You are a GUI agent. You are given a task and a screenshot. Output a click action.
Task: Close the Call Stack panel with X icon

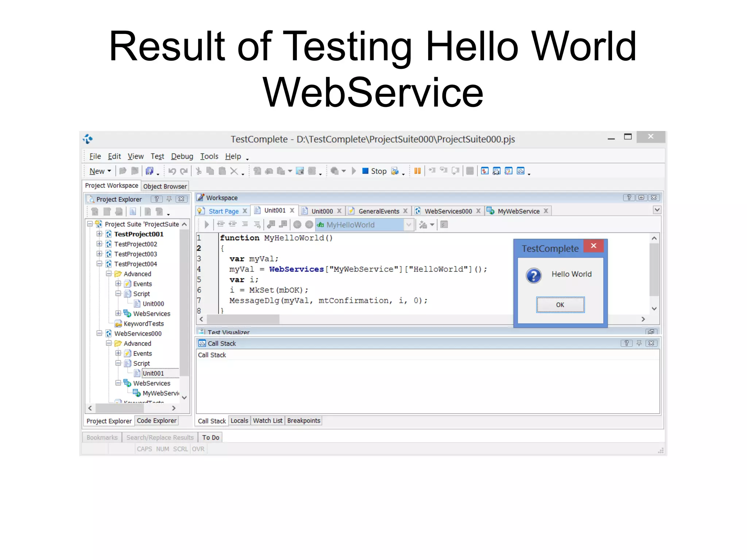pyautogui.click(x=651, y=343)
